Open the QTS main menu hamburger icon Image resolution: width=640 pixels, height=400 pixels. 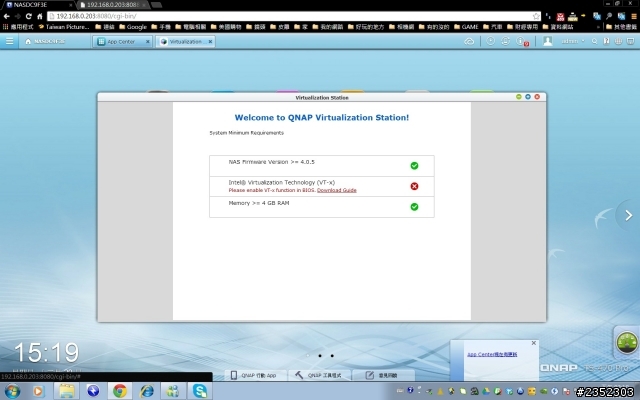[9, 41]
